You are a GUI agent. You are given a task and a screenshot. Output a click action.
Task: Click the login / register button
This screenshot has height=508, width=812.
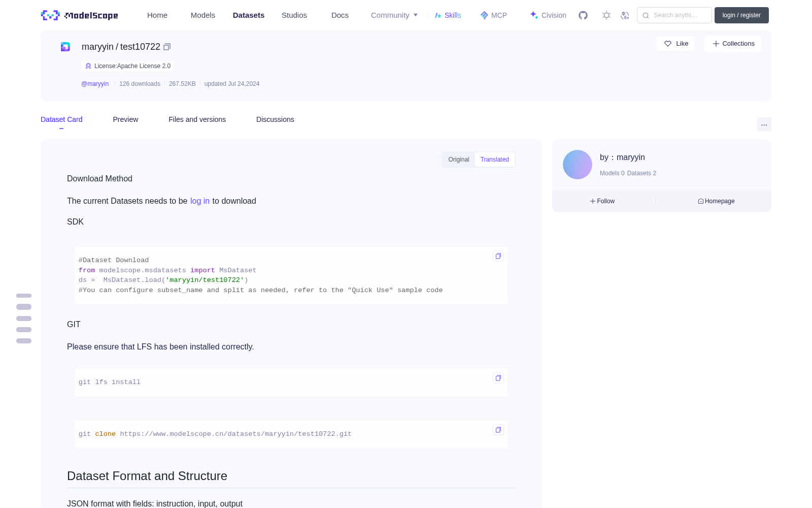tap(741, 15)
